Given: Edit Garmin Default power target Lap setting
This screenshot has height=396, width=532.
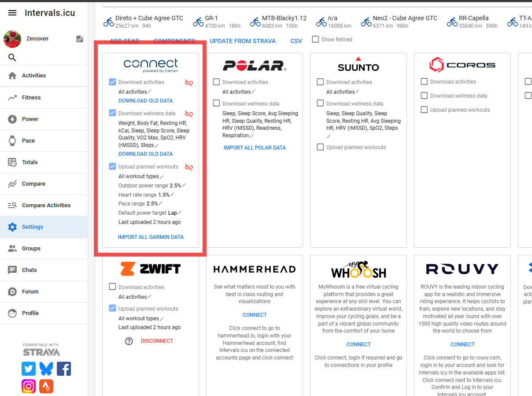Looking at the screenshot, I should coord(179,213).
